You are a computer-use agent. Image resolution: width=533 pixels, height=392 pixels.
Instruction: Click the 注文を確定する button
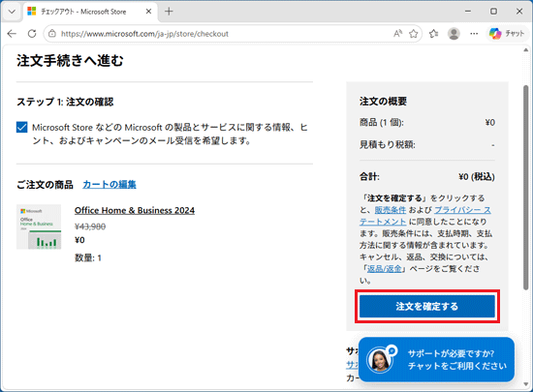pyautogui.click(x=427, y=307)
